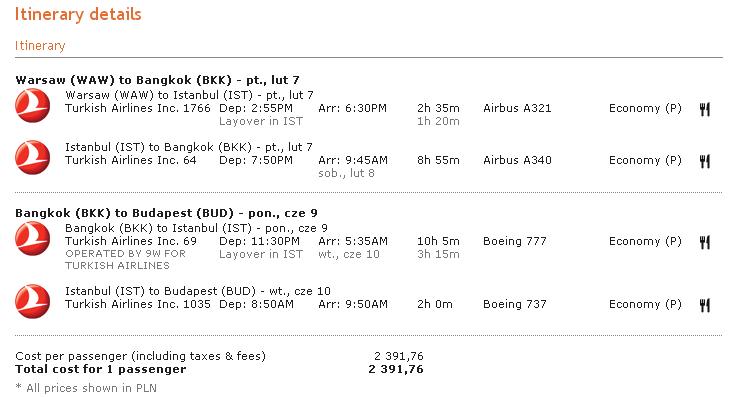This screenshot has width=729, height=397.
Task: Click meal icon on flight 1766 row
Action: (x=704, y=109)
